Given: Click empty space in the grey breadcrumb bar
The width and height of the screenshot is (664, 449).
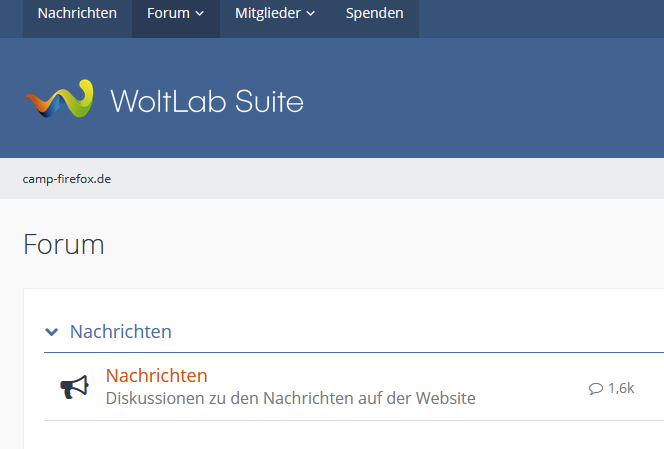Looking at the screenshot, I should pos(400,179).
